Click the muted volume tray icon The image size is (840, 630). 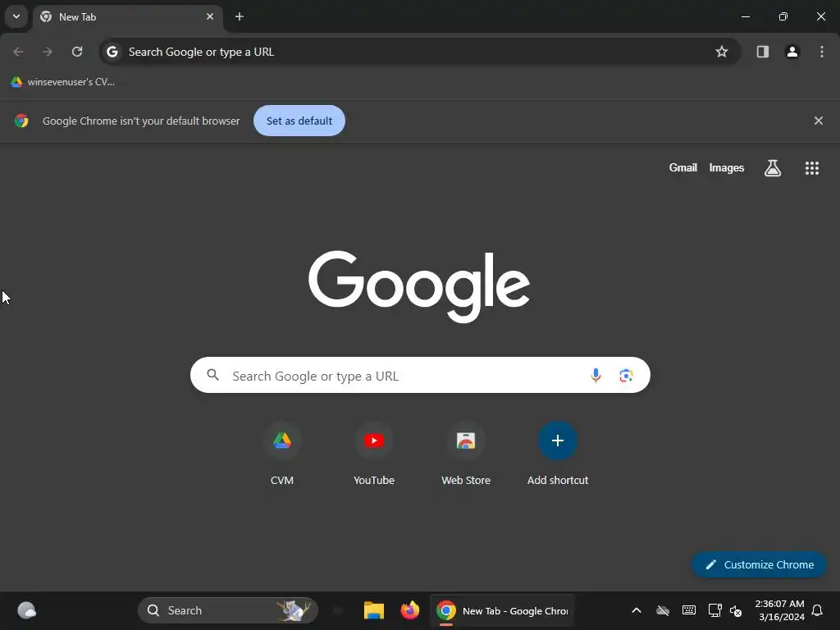pyautogui.click(x=736, y=610)
